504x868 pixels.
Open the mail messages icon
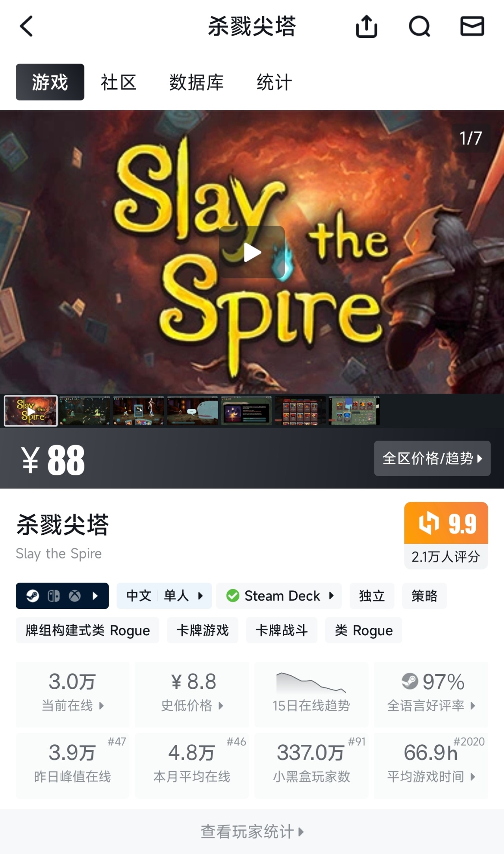[x=472, y=26]
